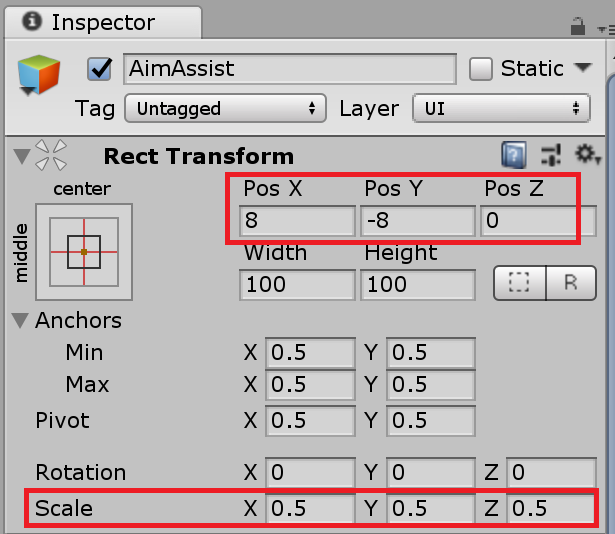Click the Scale X value field

coord(309,509)
